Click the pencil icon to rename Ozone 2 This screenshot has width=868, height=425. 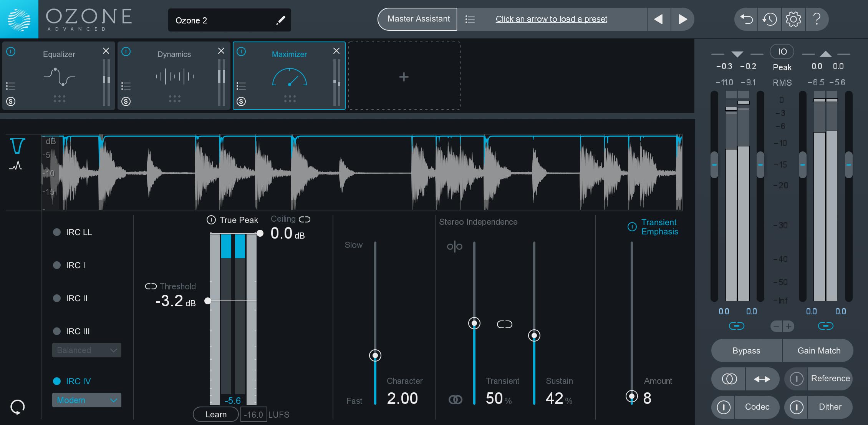point(280,20)
